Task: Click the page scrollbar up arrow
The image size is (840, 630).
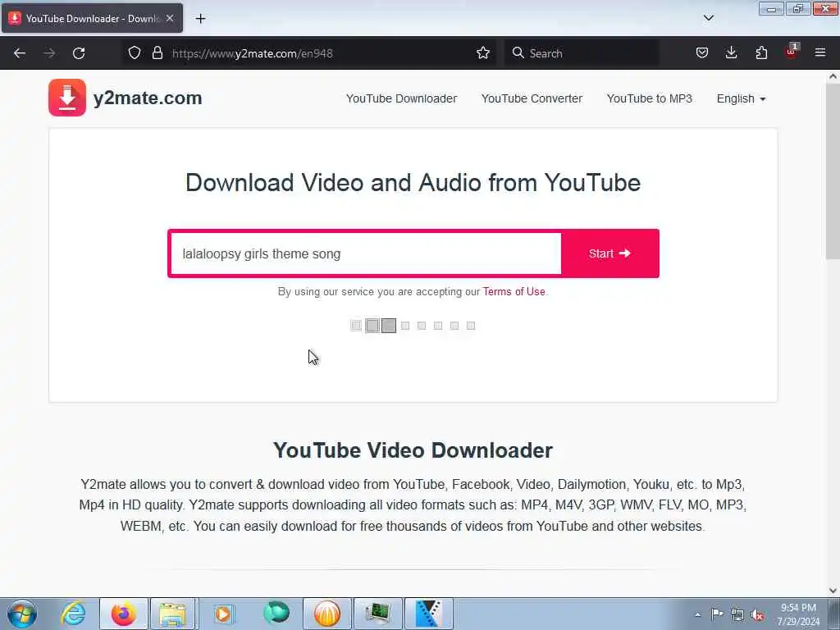Action: click(x=833, y=76)
